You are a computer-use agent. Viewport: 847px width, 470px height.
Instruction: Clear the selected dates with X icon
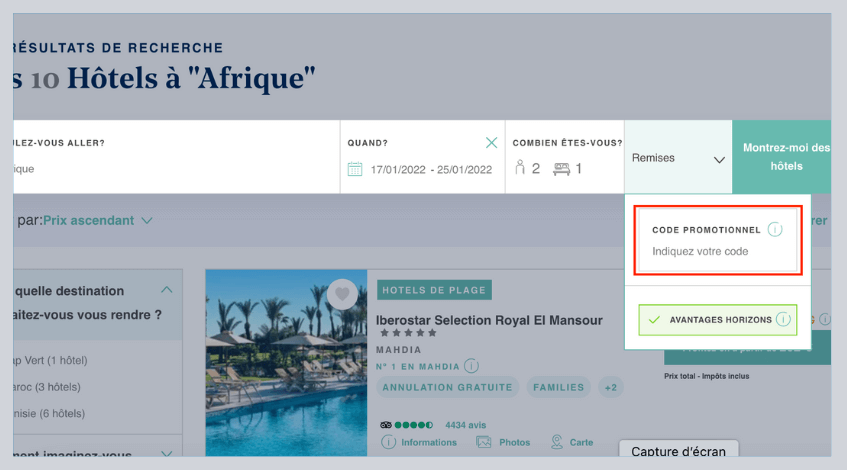coord(491,143)
